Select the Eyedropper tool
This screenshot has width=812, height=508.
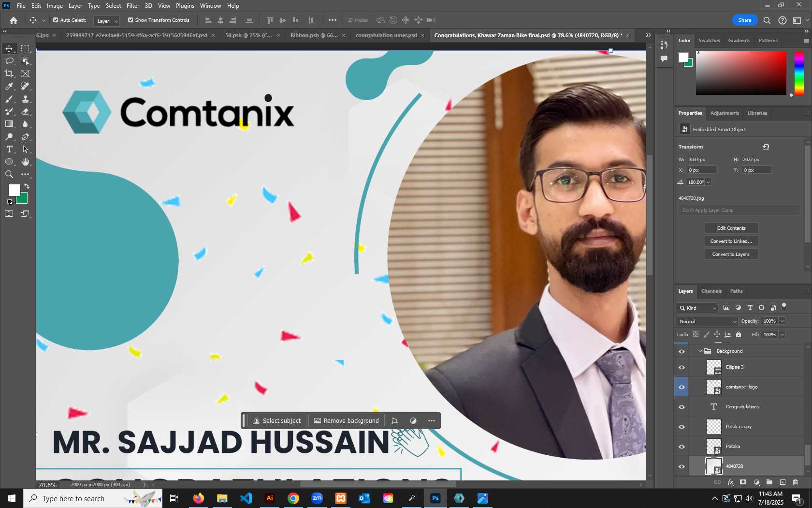click(x=9, y=86)
